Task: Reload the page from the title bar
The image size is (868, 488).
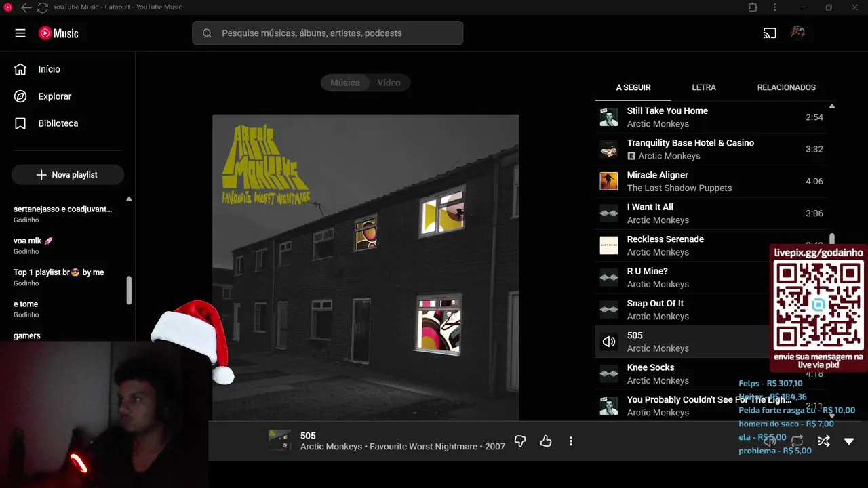Action: pyautogui.click(x=42, y=7)
